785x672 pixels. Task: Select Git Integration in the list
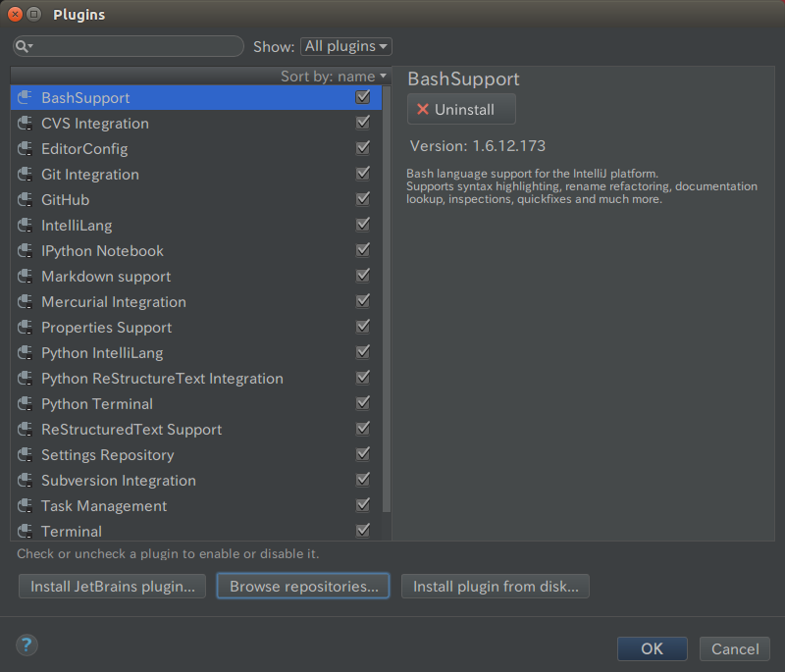(x=196, y=174)
